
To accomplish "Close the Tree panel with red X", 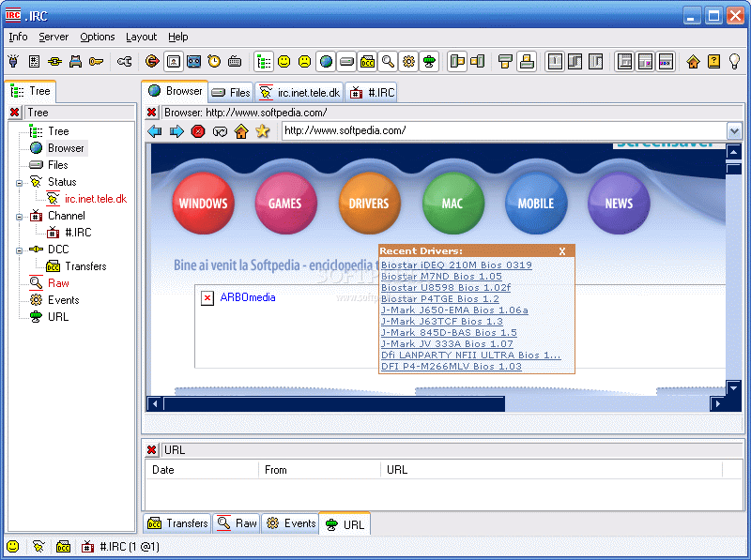I will tap(15, 113).
